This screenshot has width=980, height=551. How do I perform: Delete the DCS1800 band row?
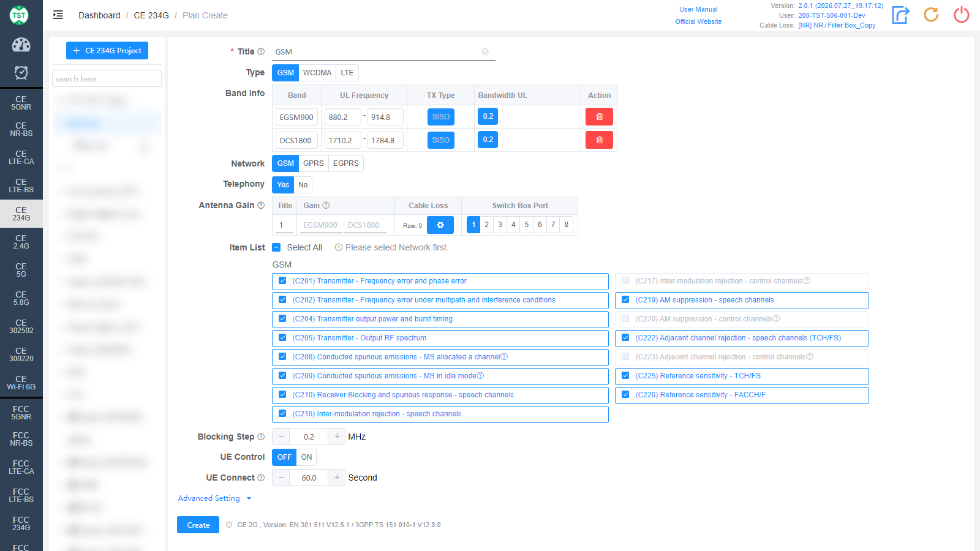click(x=599, y=140)
